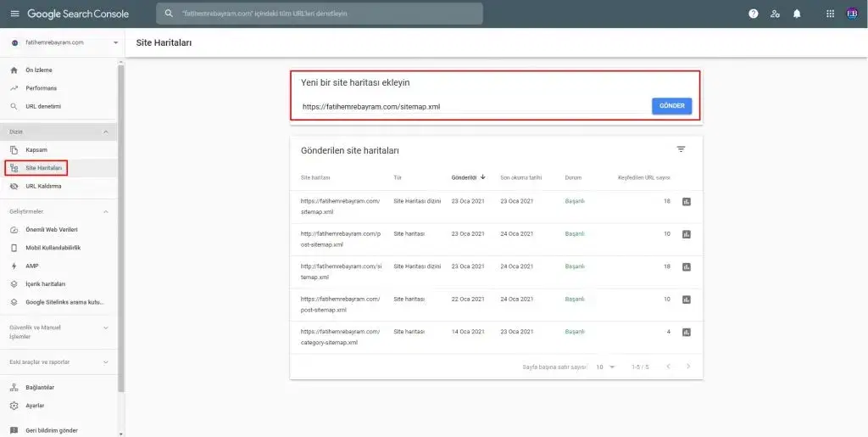
Task: Click the top URL inspection search box
Action: coord(320,14)
